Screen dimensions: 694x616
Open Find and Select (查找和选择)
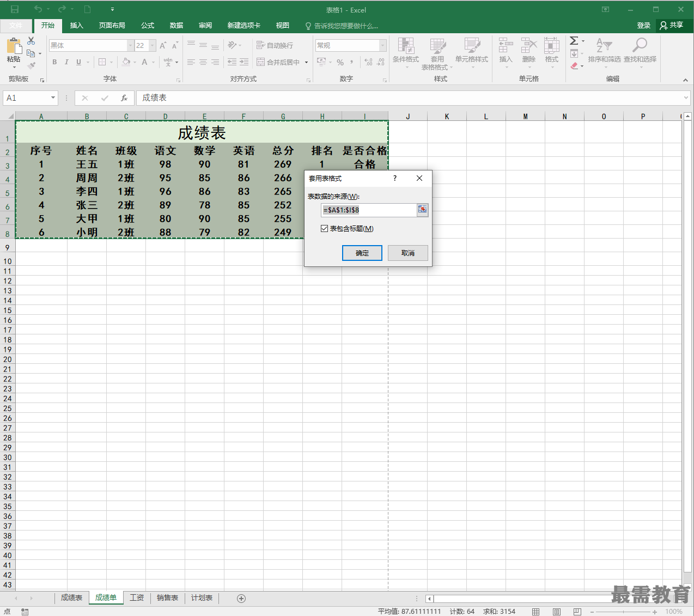[x=640, y=53]
